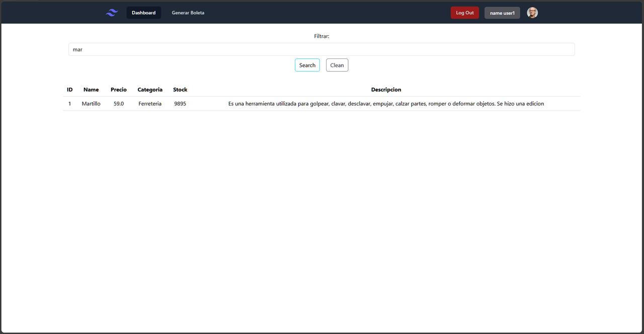This screenshot has width=644, height=334.
Task: Click the 9895 stock value
Action: [180, 103]
